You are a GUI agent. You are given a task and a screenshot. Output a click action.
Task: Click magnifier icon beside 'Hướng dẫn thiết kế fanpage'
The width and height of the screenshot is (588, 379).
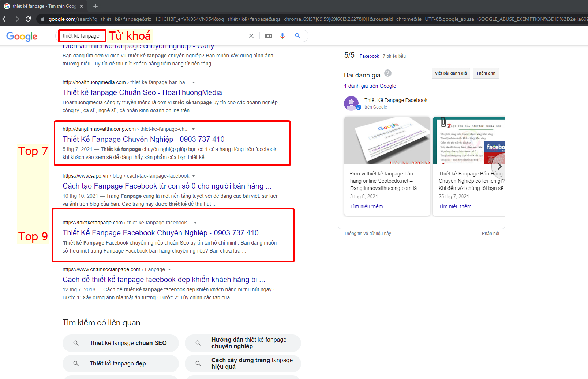tap(198, 343)
